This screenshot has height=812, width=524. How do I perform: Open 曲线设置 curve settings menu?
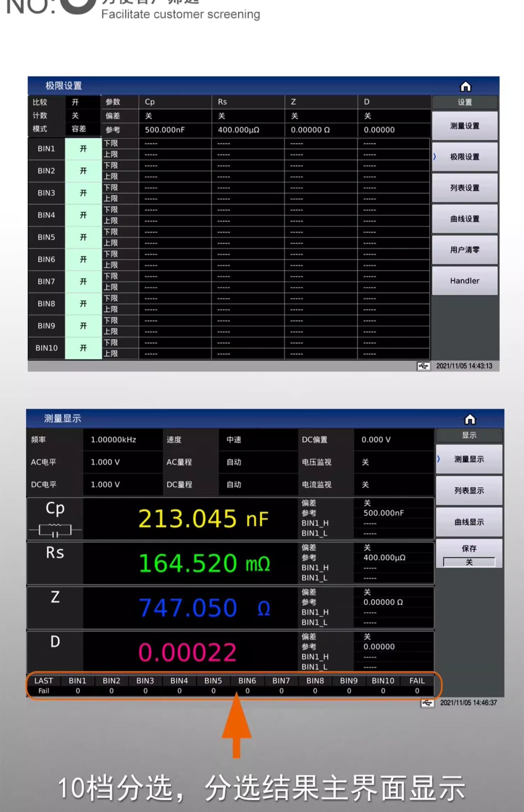coord(465,219)
